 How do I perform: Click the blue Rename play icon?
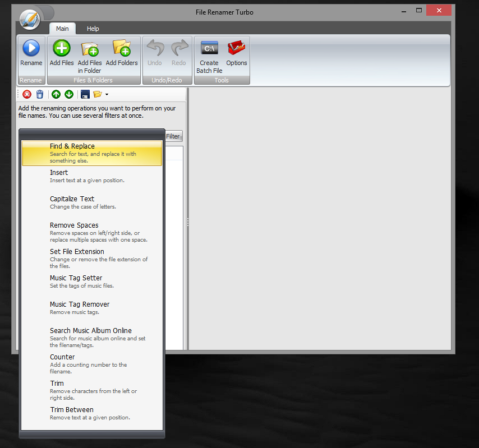pyautogui.click(x=31, y=48)
